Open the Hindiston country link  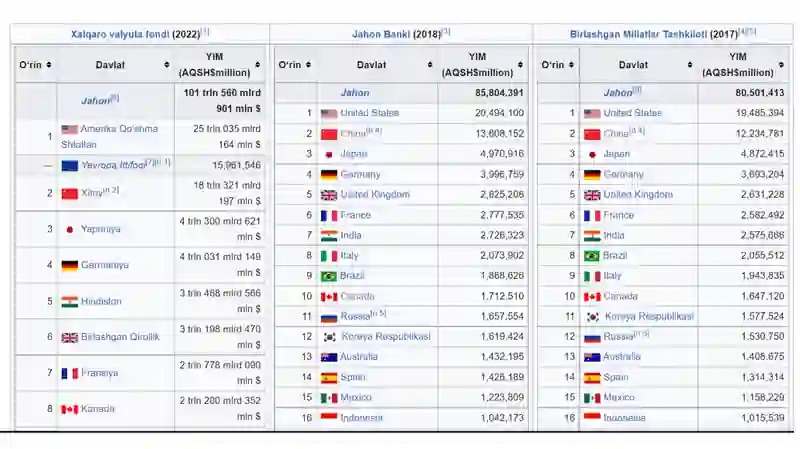pos(101,302)
